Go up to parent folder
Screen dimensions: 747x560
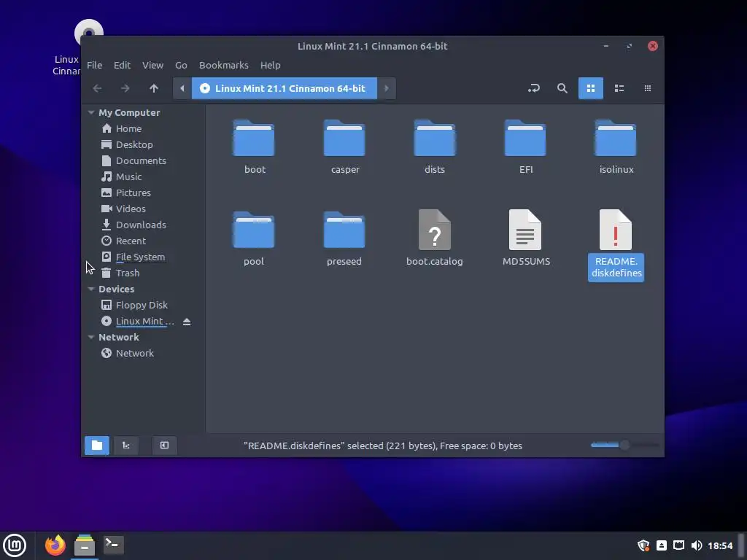[x=153, y=88]
